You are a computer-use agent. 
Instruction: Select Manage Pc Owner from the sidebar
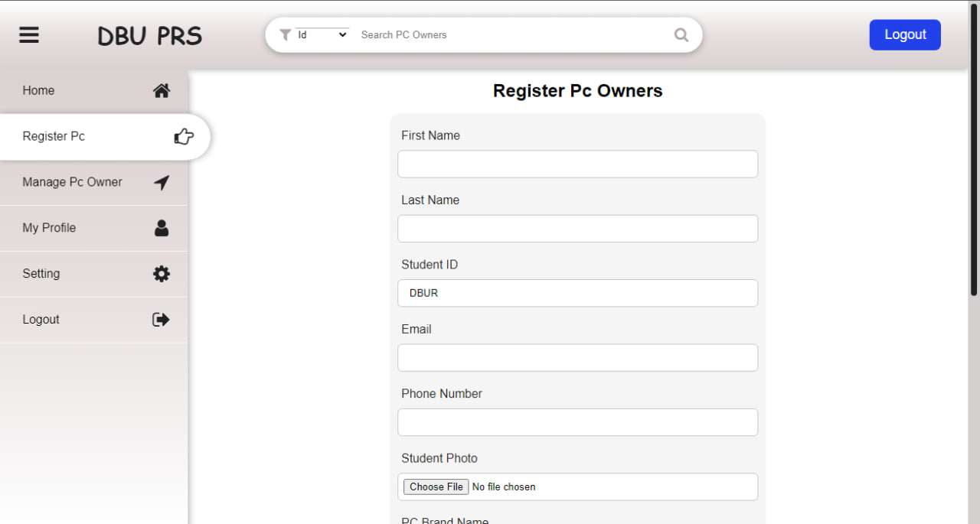pyautogui.click(x=72, y=182)
